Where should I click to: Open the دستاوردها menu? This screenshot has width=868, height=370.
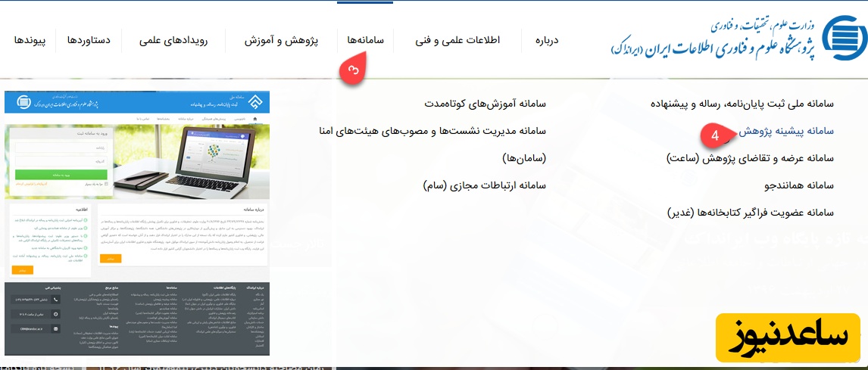(89, 40)
